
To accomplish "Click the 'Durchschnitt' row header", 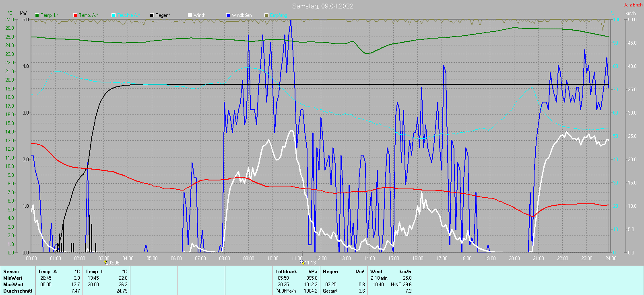I will pos(18,291).
